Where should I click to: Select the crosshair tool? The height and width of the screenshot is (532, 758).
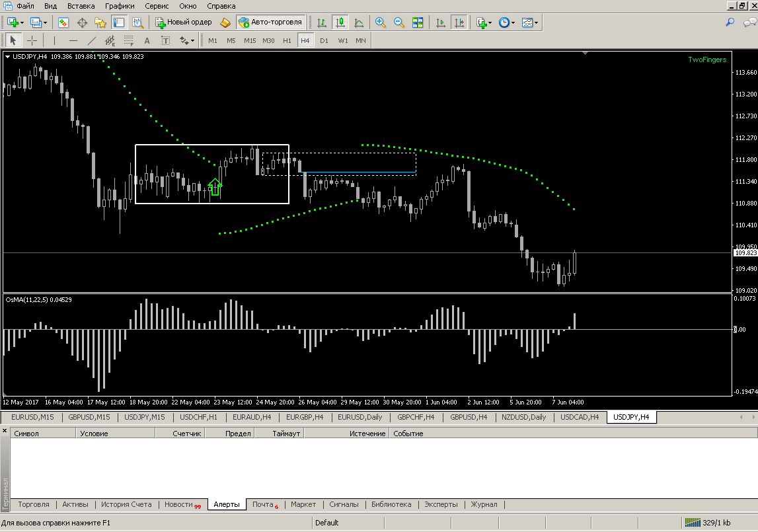coord(32,40)
